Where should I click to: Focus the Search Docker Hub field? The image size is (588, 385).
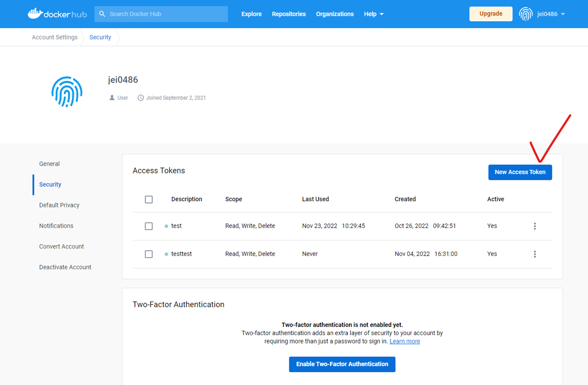tap(162, 14)
